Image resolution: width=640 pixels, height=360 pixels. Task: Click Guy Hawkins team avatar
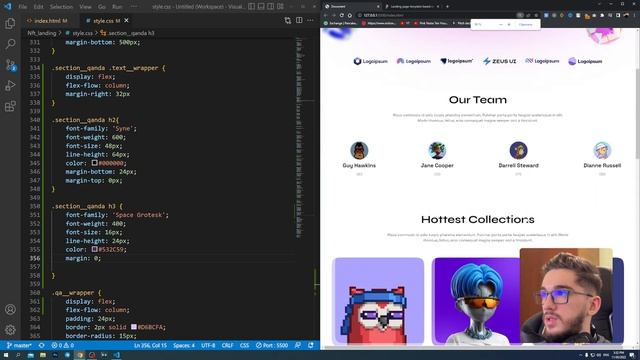pyautogui.click(x=359, y=150)
